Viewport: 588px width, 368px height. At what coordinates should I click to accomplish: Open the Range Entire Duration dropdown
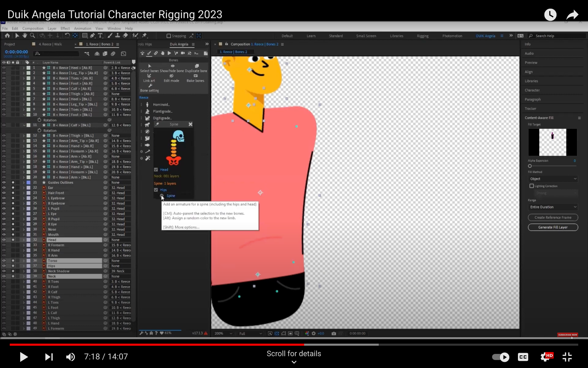coord(553,207)
